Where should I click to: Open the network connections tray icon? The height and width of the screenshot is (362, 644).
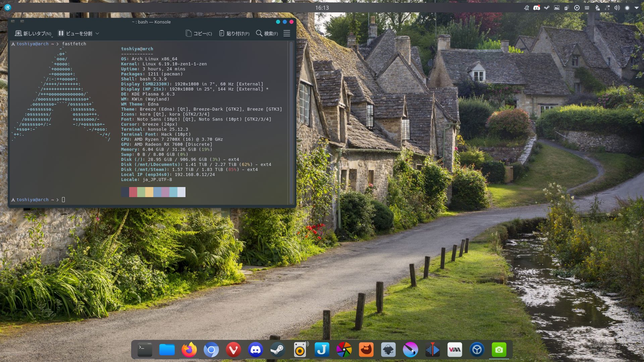click(607, 8)
